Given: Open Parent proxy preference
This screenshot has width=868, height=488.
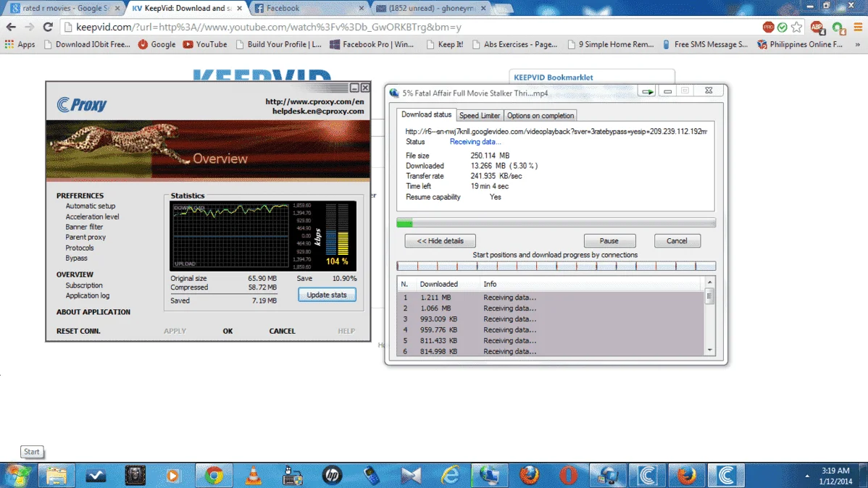Looking at the screenshot, I should (85, 237).
